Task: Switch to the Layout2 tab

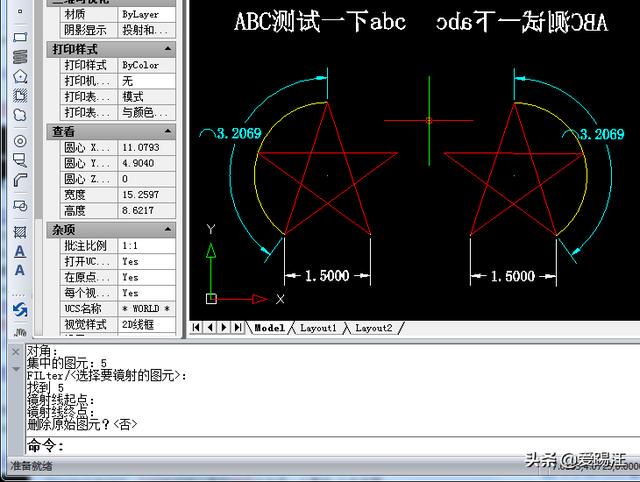Action: click(x=373, y=328)
